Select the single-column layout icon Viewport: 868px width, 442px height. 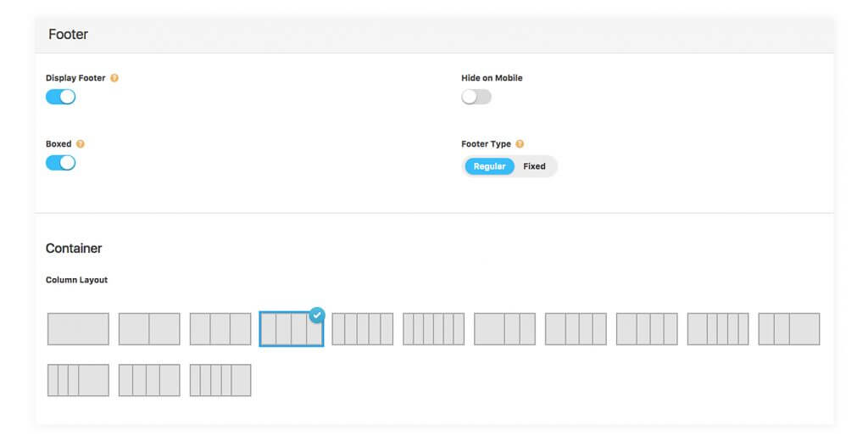pos(78,329)
